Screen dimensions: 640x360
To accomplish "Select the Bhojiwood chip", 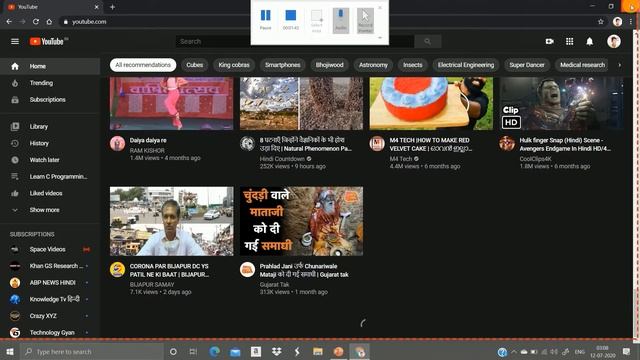I will click(x=329, y=65).
